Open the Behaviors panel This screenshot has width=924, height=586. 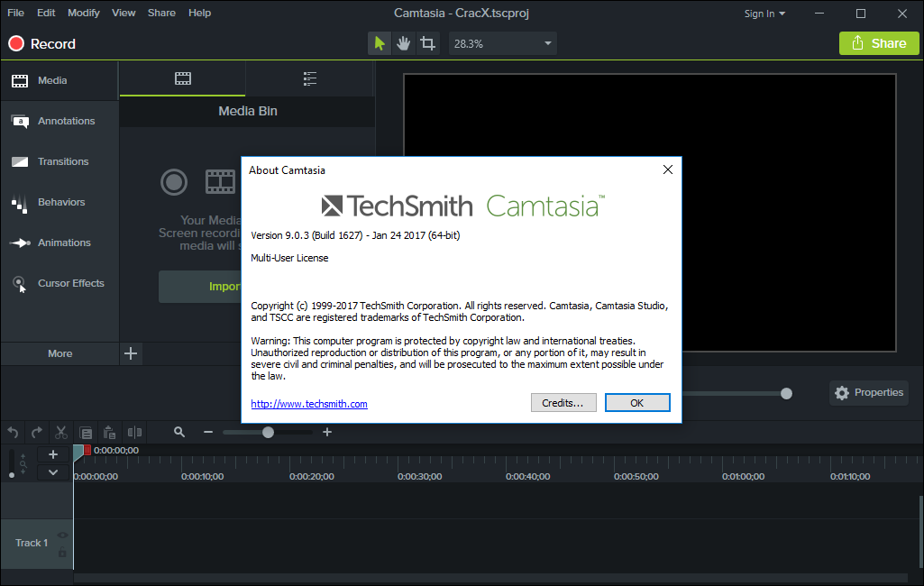click(x=59, y=203)
